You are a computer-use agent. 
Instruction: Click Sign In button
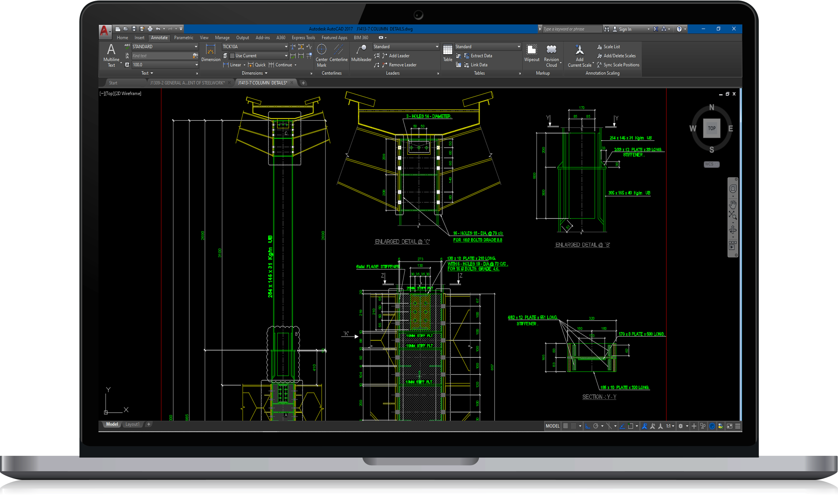pos(622,29)
